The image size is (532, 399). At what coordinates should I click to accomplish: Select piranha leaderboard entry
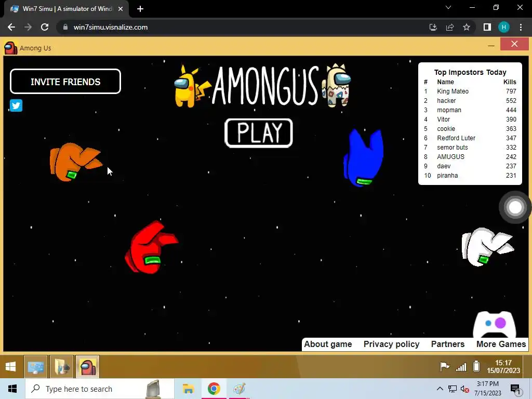[470, 176]
